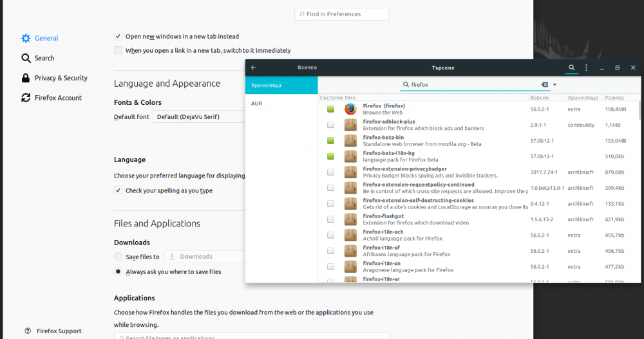This screenshot has height=339, width=644.
Task: Click the firefox-i18n-af package icon
Action: click(350, 251)
